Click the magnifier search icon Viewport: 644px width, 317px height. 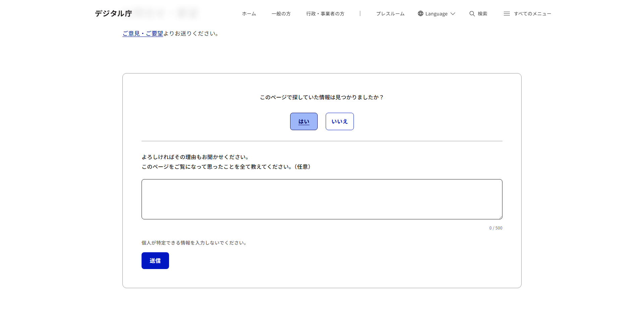click(x=472, y=14)
